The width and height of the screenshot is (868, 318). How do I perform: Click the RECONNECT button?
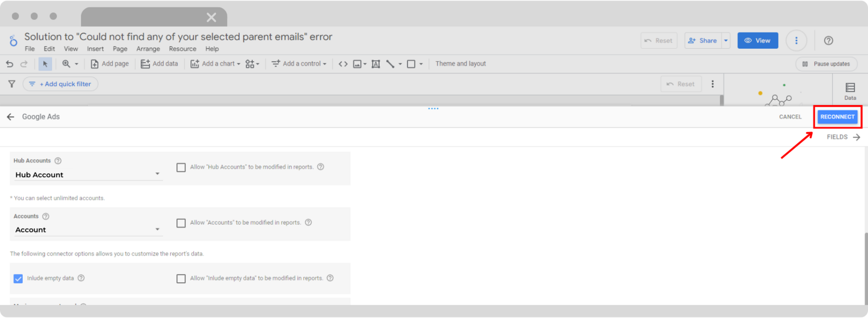[837, 116]
